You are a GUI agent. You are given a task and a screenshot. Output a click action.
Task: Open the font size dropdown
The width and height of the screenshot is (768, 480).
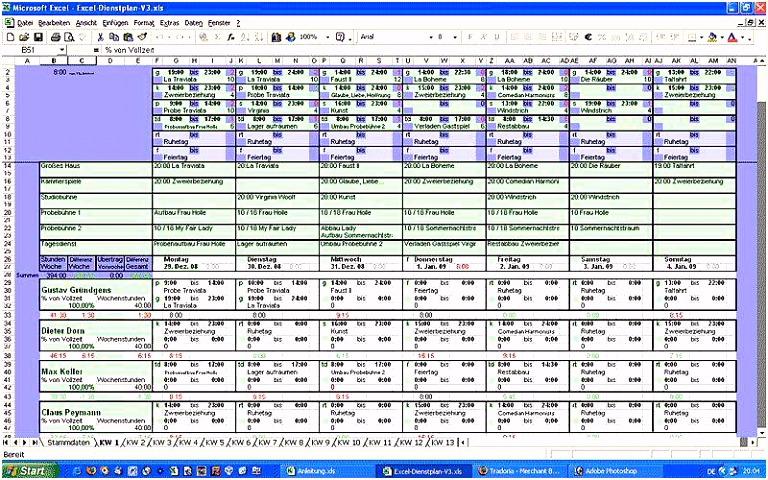[x=455, y=37]
